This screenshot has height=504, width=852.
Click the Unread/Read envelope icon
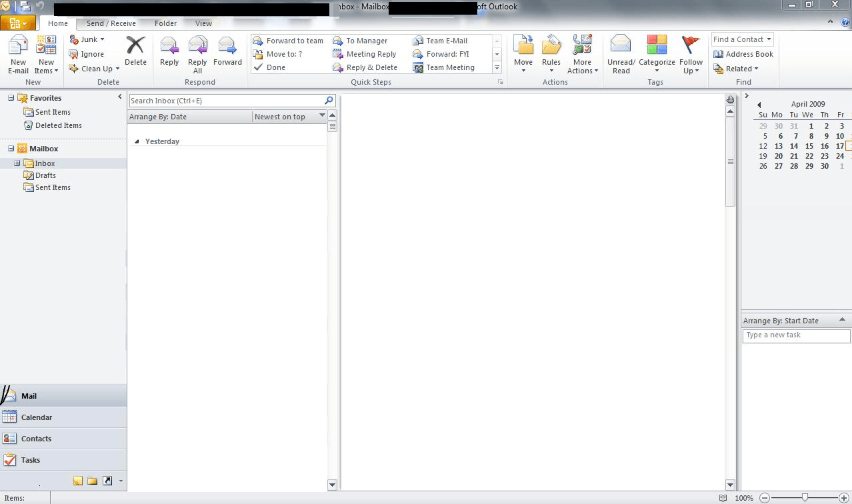621,47
